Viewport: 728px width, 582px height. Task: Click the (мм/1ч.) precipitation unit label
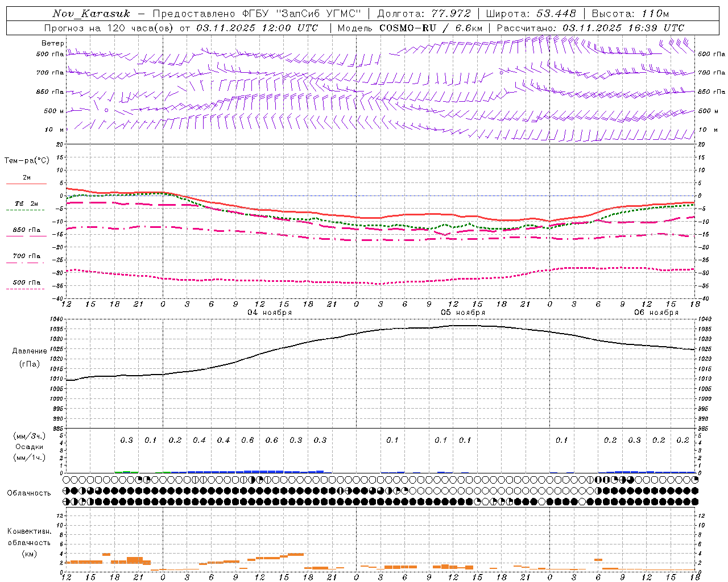tap(30, 458)
